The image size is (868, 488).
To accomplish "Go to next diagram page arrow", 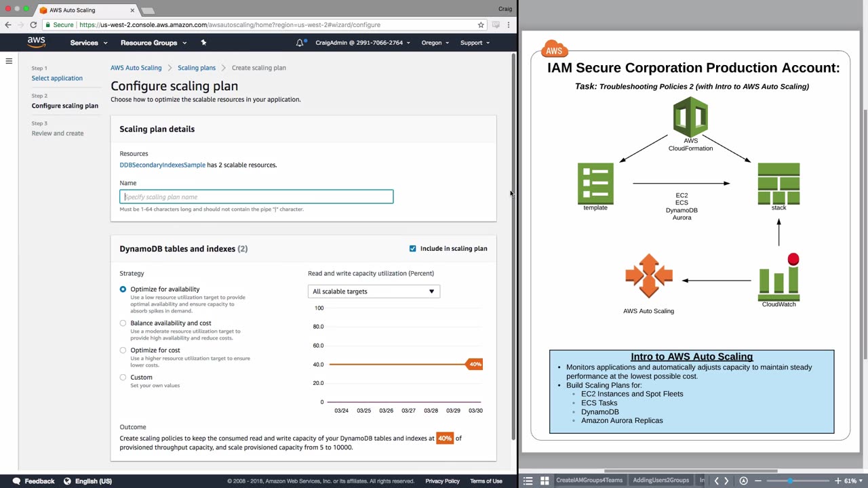I will [x=726, y=481].
